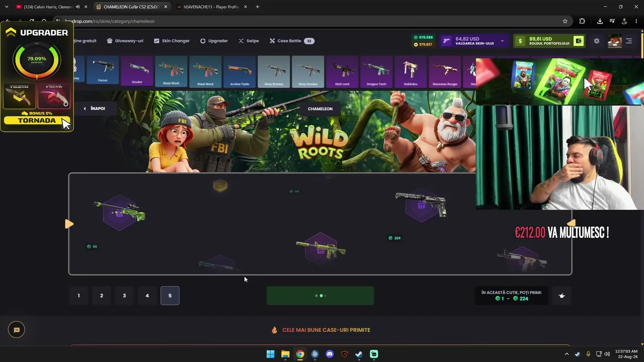Select the pink Talon knife in Upgrader

click(x=54, y=96)
